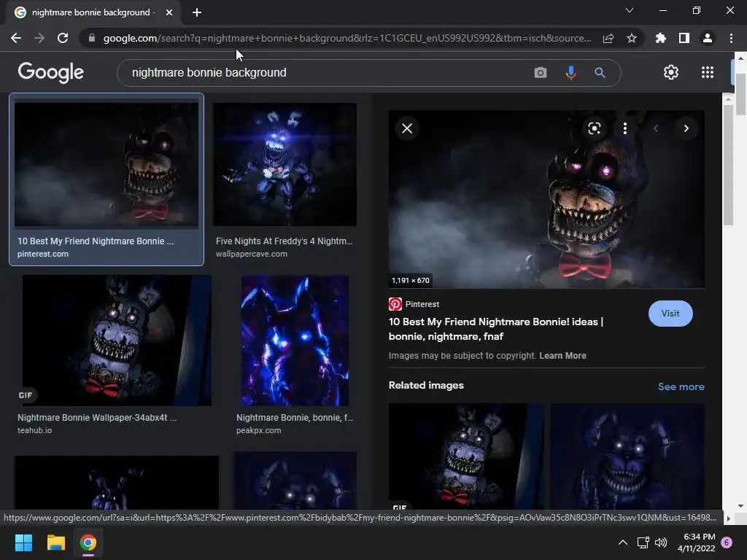The width and height of the screenshot is (747, 560).
Task: Show the next preview image
Action: pos(686,128)
